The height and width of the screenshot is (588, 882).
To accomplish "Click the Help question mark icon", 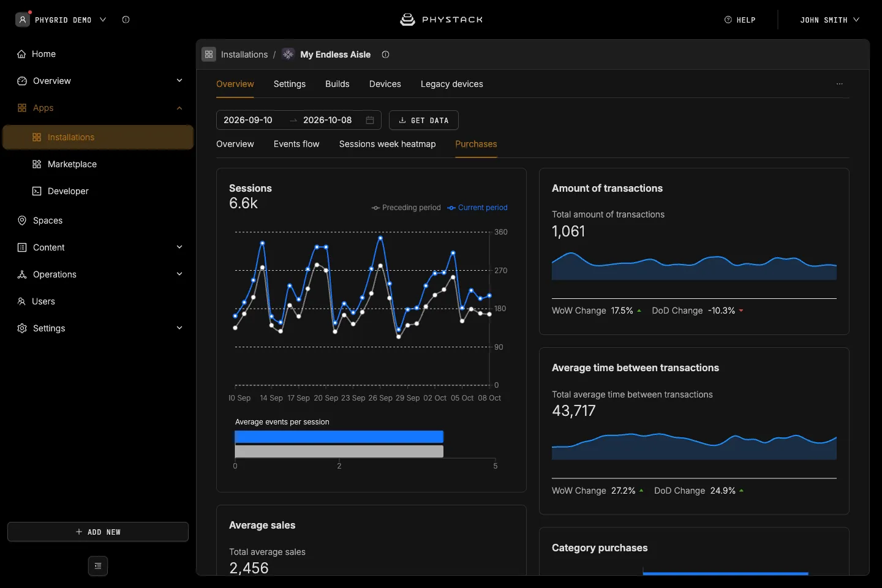I will coord(728,20).
